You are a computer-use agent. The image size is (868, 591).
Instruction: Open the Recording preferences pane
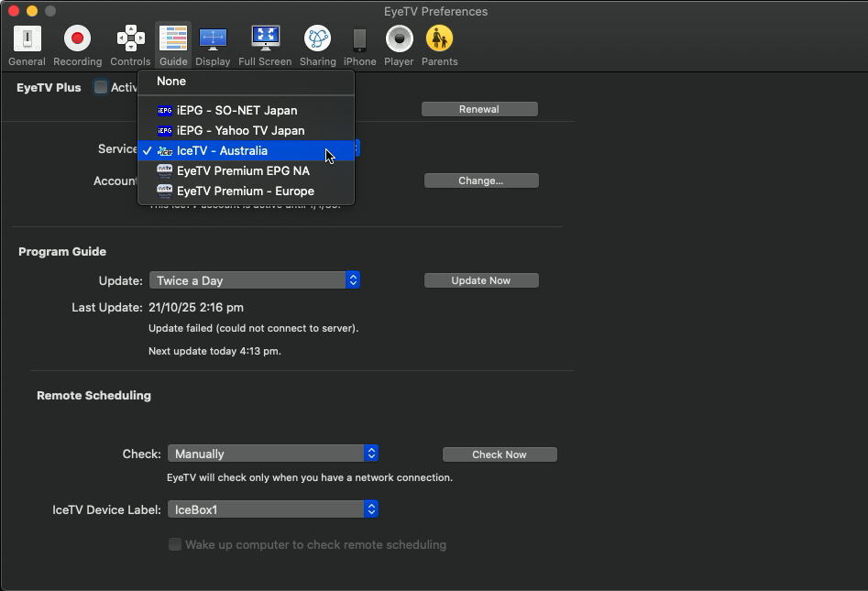(78, 46)
